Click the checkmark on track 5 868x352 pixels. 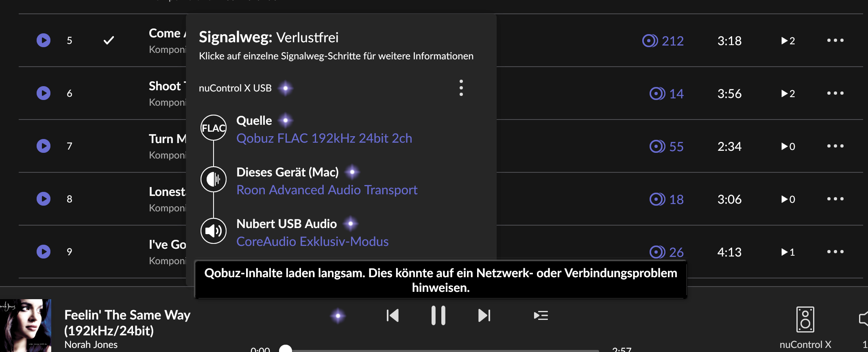tap(109, 40)
